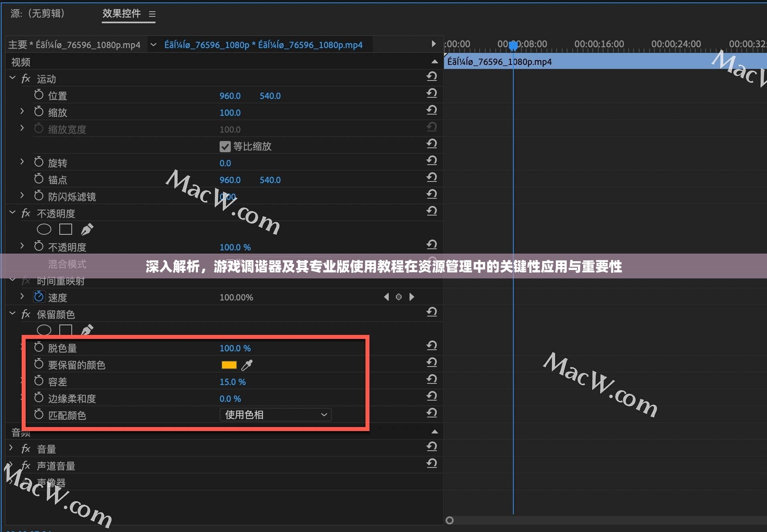
Task: Reset the 旋转 (Rotation) parameter
Action: 432,161
